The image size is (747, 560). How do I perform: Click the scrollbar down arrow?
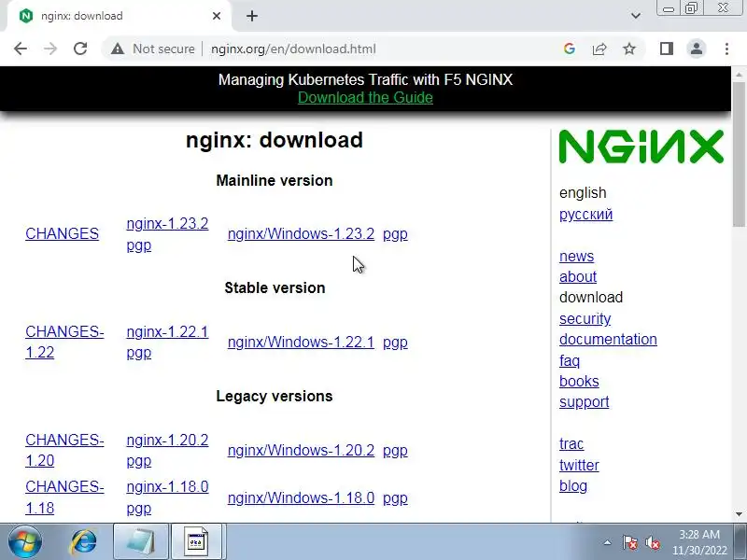739,514
